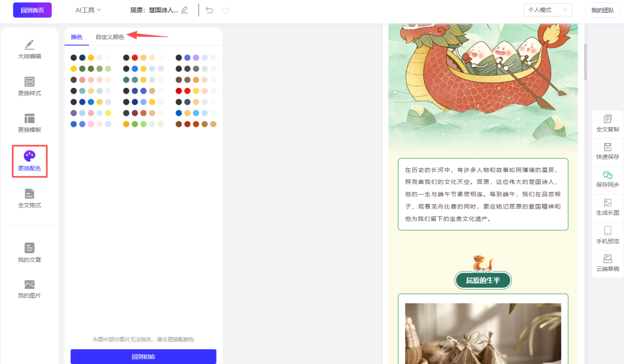This screenshot has width=624, height=364.
Task: Open 我的文章 article list
Action: pos(29,252)
